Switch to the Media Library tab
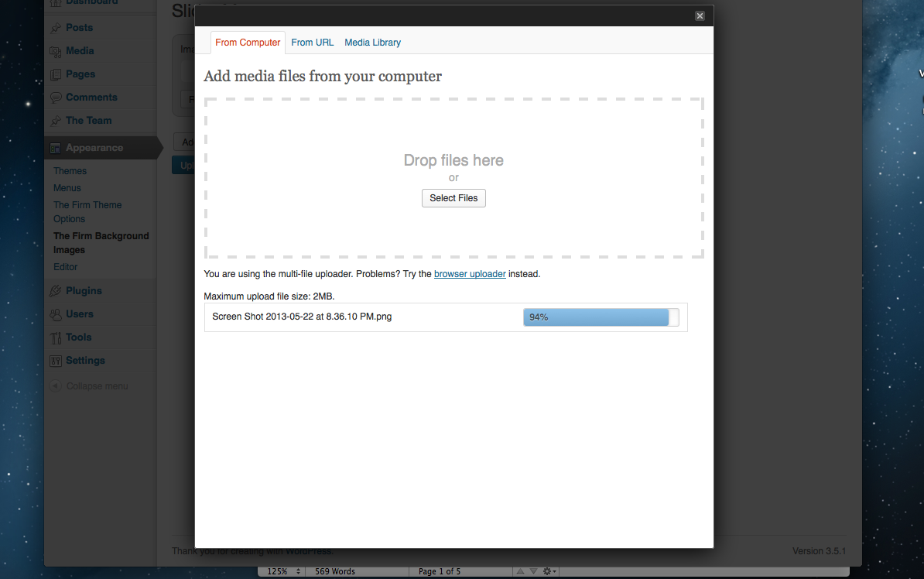Screen dimensions: 924x579 click(x=372, y=43)
